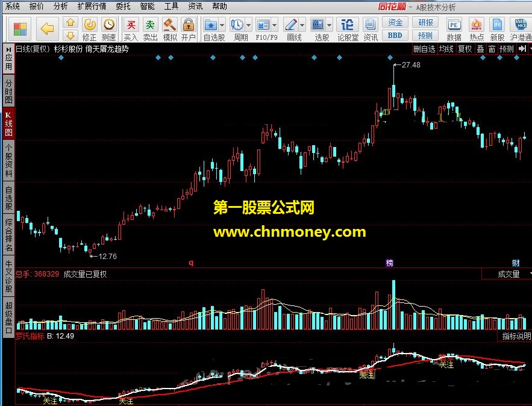Open the 指标说明 indicator description button
The image size is (532, 406).
[516, 336]
